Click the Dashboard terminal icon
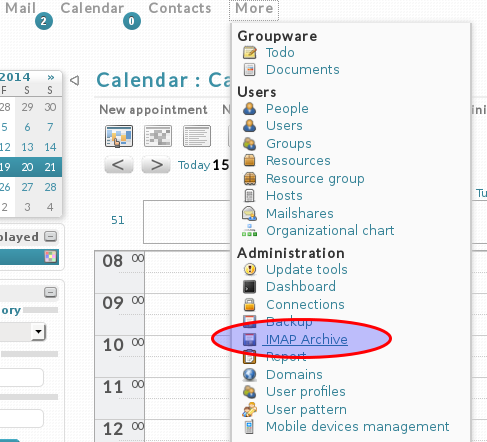This screenshot has width=487, height=442. (250, 287)
